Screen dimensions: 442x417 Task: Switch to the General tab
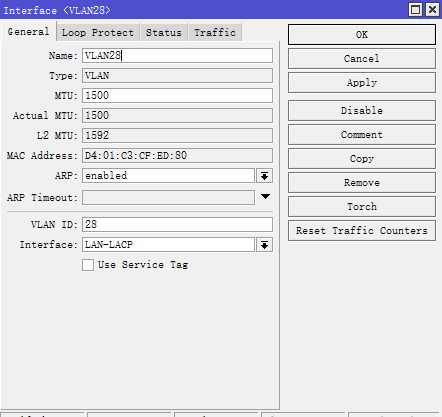click(29, 32)
